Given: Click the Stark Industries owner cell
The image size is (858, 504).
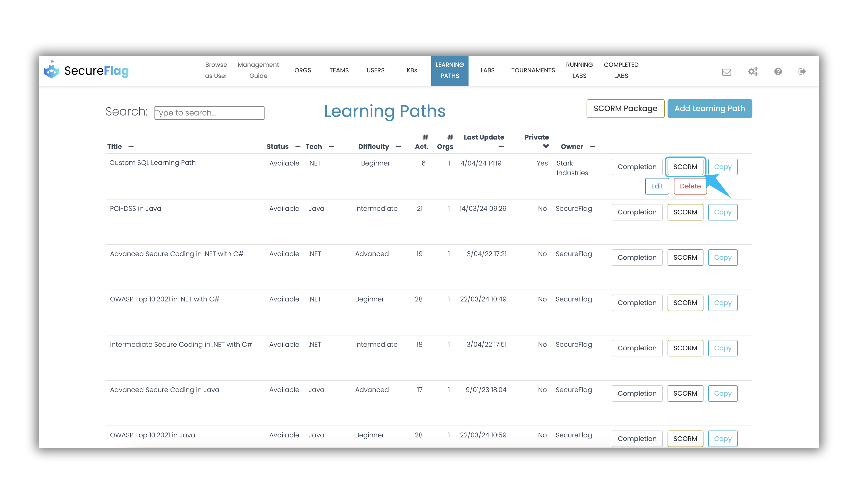Looking at the screenshot, I should (x=572, y=168).
